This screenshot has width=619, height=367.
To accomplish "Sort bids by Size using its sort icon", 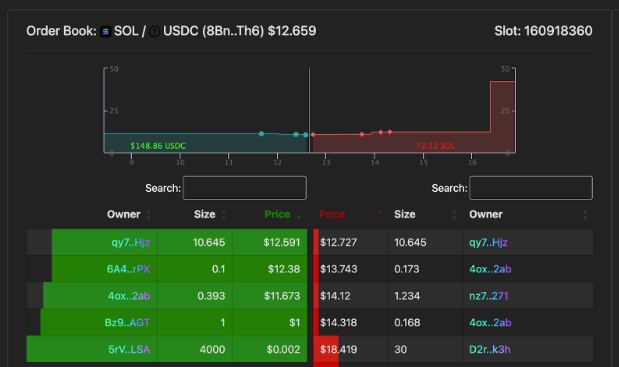I will click(x=224, y=215).
